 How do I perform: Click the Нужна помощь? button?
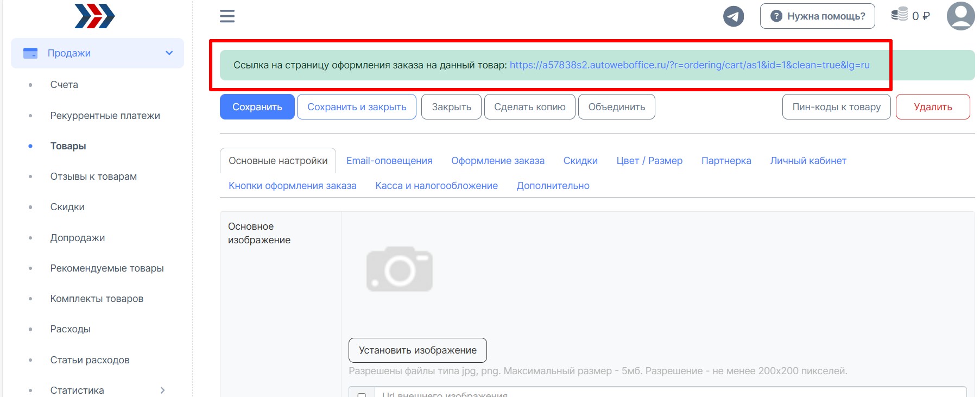point(818,16)
